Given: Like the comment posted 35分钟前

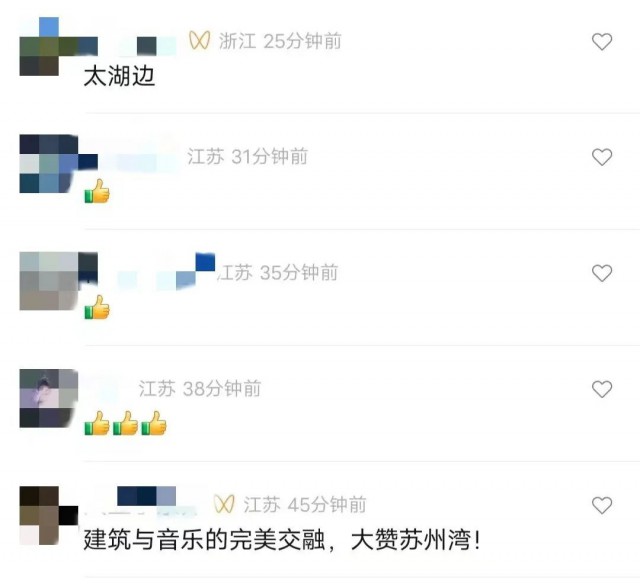Looking at the screenshot, I should point(602,273).
